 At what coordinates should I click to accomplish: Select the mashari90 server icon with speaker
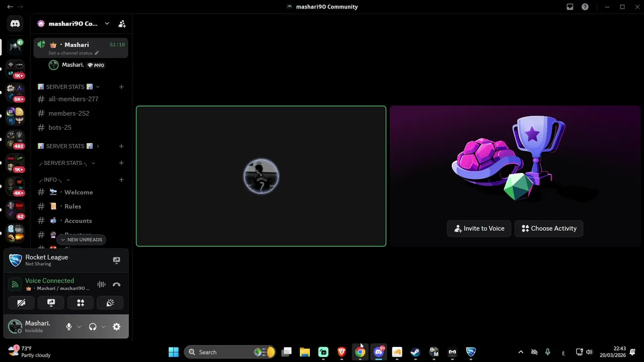(15, 47)
